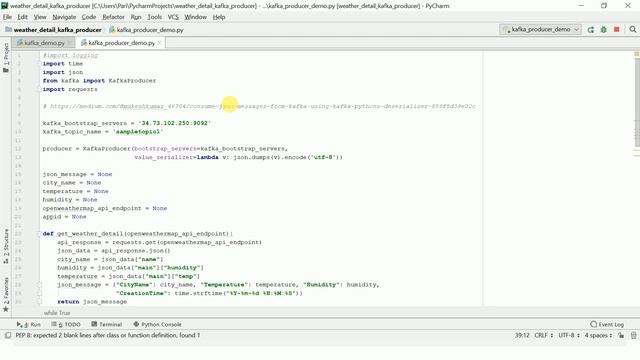Open the Run tool window
Viewport: 640px width, 360px height.
[29, 324]
